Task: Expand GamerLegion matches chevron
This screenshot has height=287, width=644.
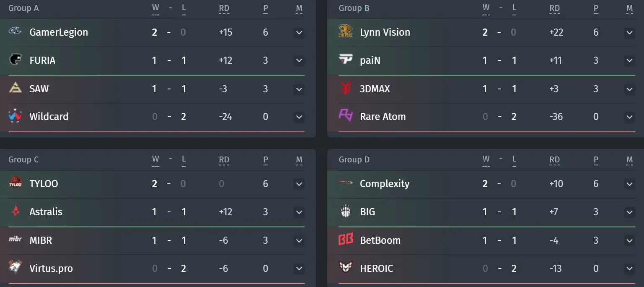Action: tap(299, 32)
